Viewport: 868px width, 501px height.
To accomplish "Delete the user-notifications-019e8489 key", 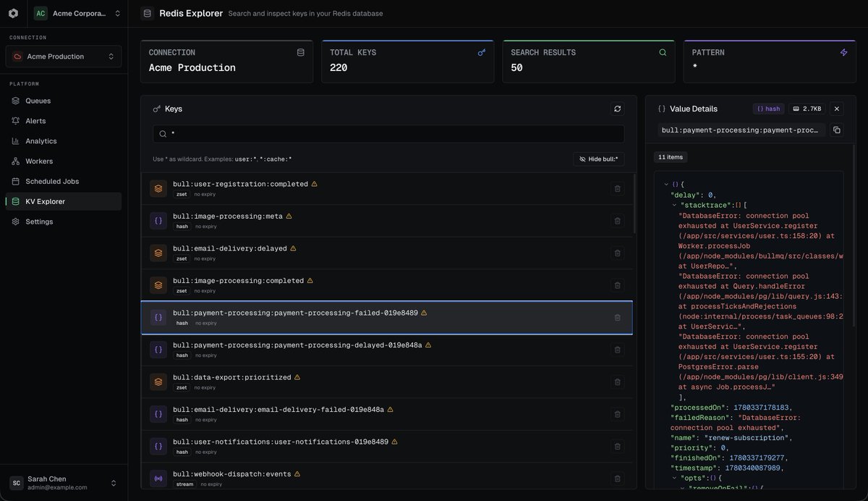I will tap(617, 446).
